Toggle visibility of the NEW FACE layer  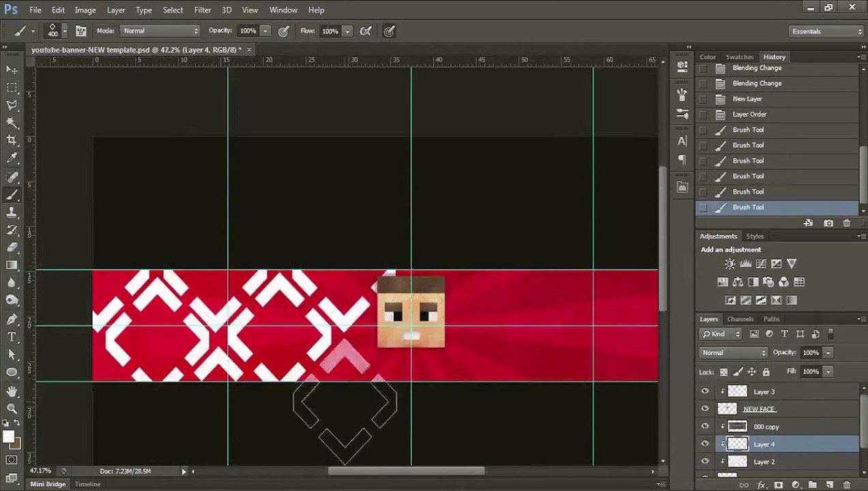point(705,409)
